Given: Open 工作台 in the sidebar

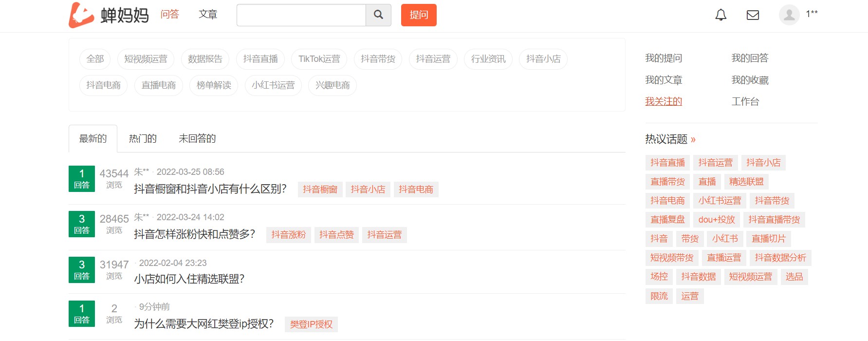Looking at the screenshot, I should tap(745, 101).
